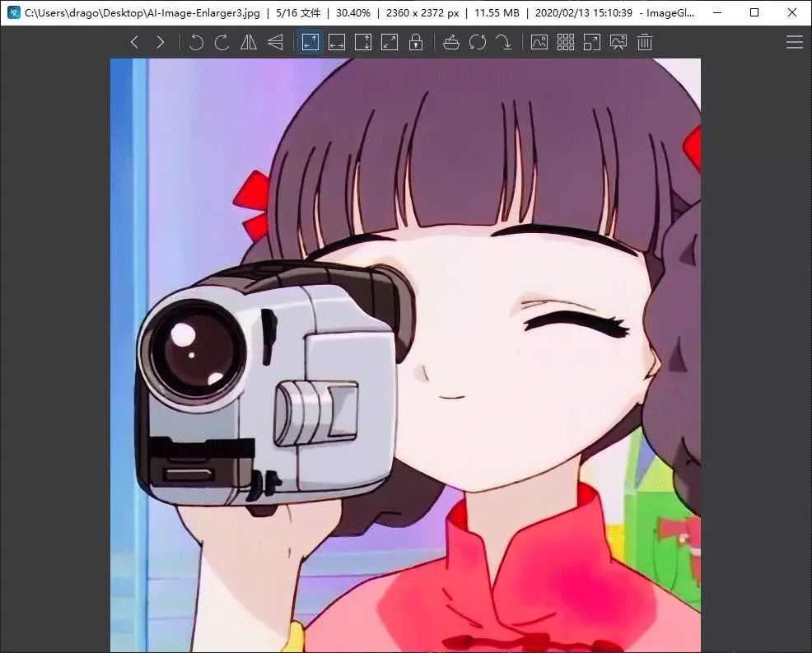The image size is (812, 653).
Task: Rotate the image clockwise
Action: click(222, 42)
